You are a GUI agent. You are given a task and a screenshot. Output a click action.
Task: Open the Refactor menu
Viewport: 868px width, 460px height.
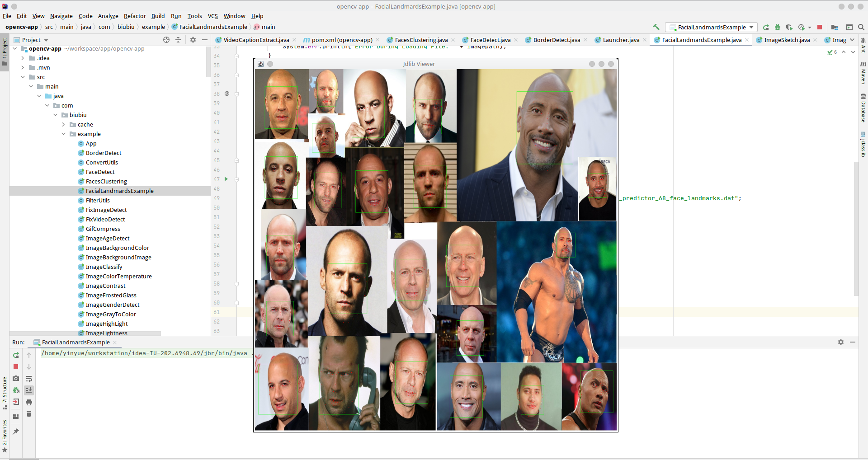(x=135, y=16)
